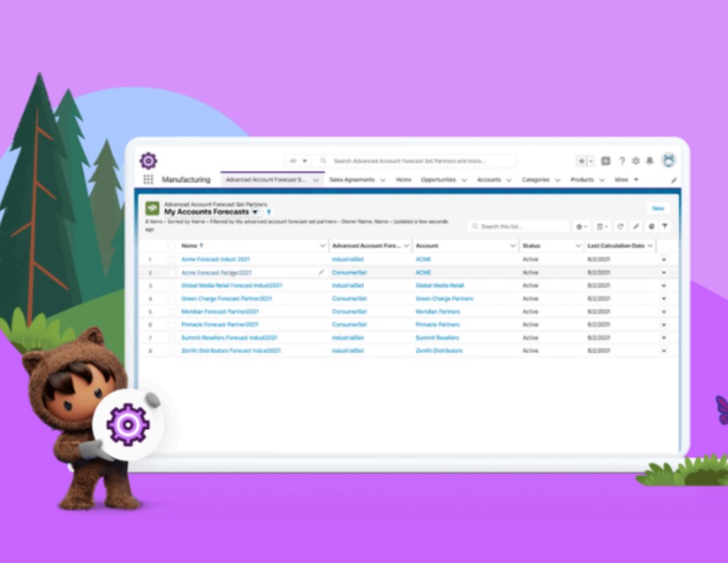Open the Notifications bell icon
Viewport: 728px width, 563px height.
click(x=650, y=160)
